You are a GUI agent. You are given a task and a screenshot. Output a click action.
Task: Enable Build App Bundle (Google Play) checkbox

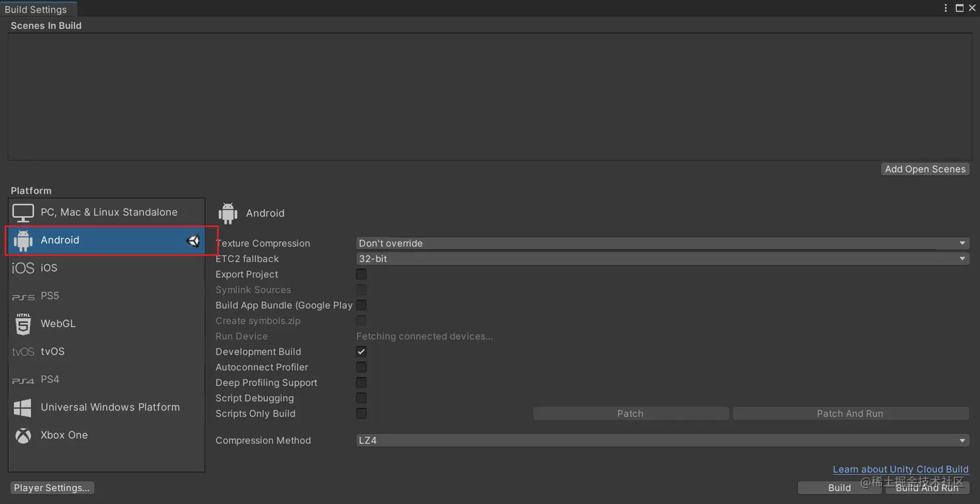[x=362, y=305]
